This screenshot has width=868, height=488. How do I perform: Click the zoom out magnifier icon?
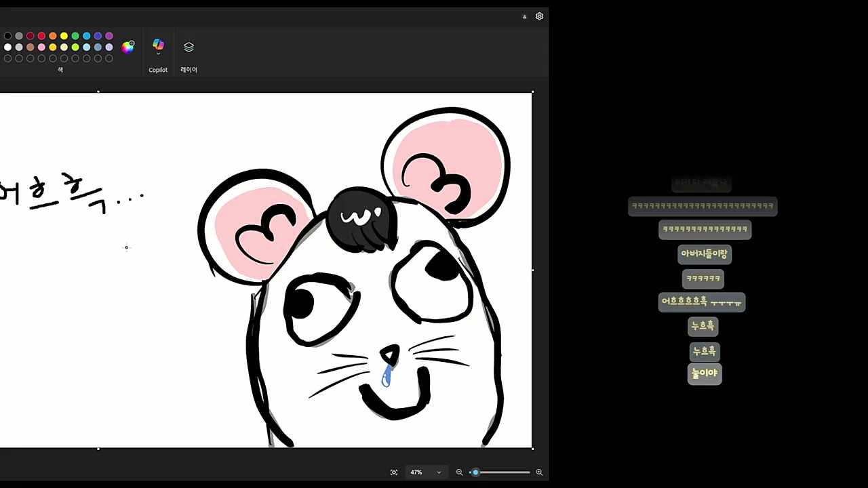click(x=459, y=472)
